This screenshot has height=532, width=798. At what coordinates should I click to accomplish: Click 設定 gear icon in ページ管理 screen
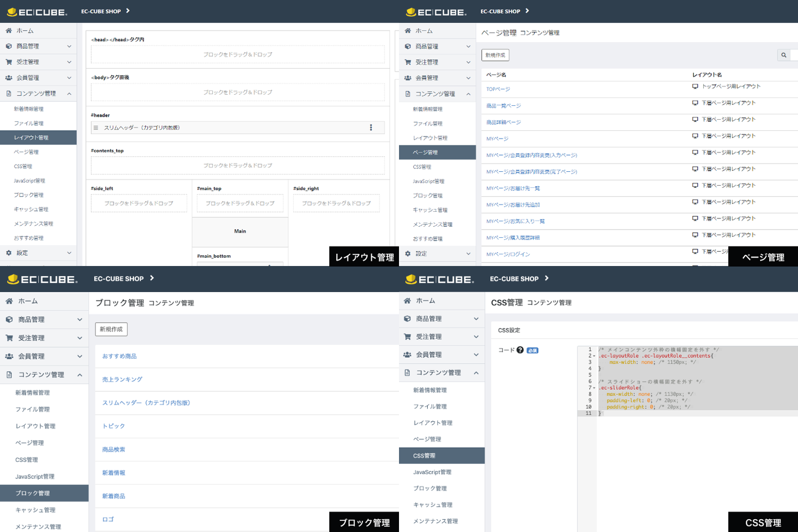408,253
